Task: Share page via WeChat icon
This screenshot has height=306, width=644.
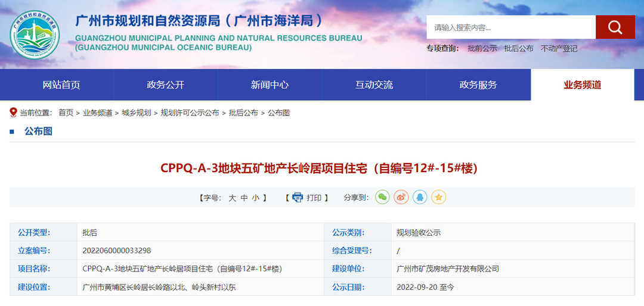Action: (382, 197)
